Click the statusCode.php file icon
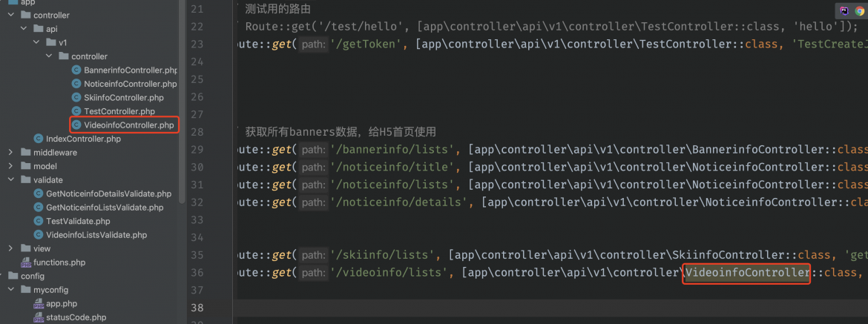The height and width of the screenshot is (324, 868). [38, 317]
